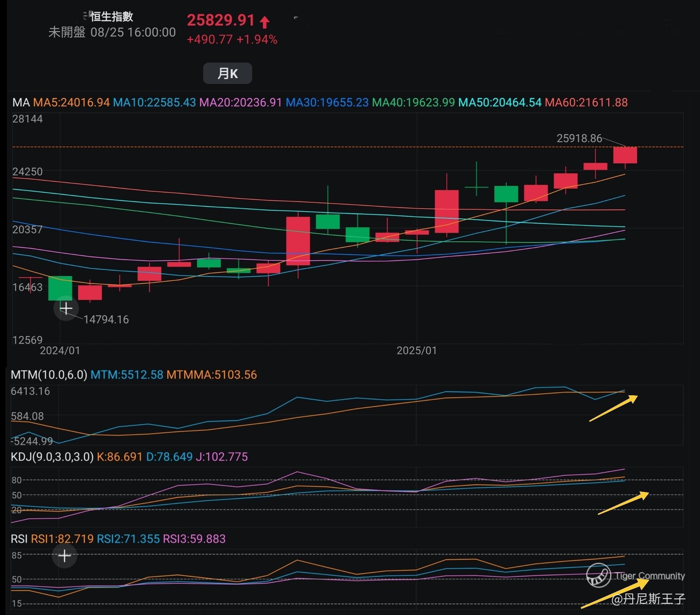
Task: Click the MTMMA:5103.56 value
Action: coord(212,375)
